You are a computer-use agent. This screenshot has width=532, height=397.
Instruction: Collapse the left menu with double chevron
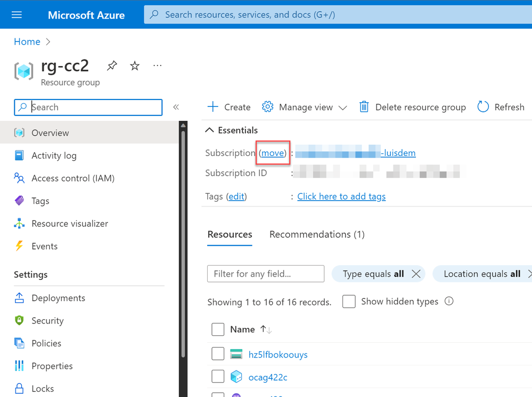tap(176, 107)
